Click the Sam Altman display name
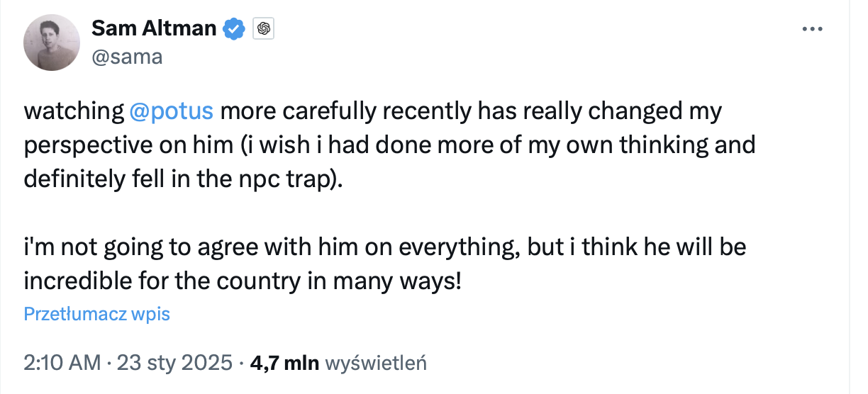The width and height of the screenshot is (868, 394). click(153, 28)
